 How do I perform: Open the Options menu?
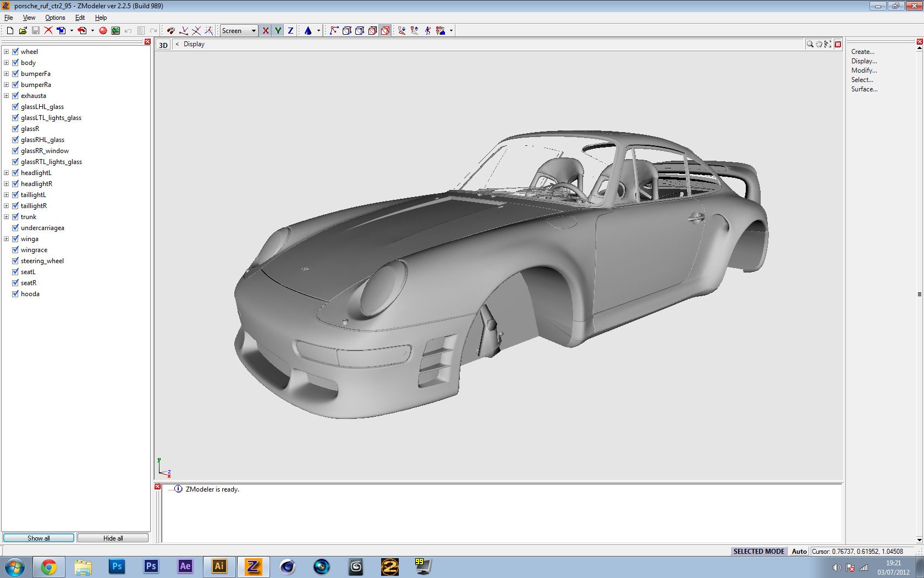pos(55,18)
